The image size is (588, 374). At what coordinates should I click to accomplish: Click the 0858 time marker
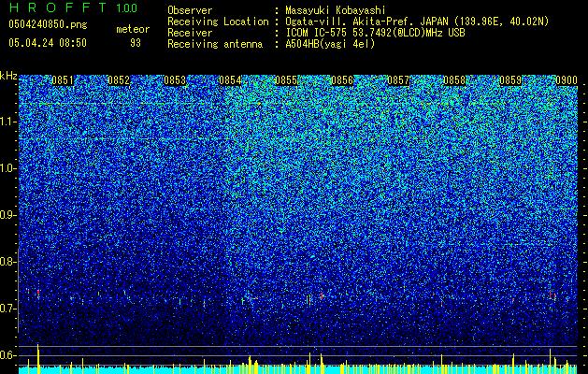coord(454,80)
